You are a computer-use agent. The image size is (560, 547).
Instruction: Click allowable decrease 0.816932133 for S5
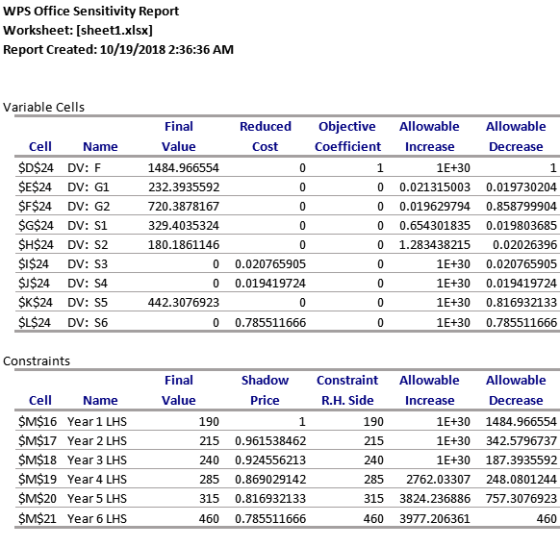pos(521,303)
